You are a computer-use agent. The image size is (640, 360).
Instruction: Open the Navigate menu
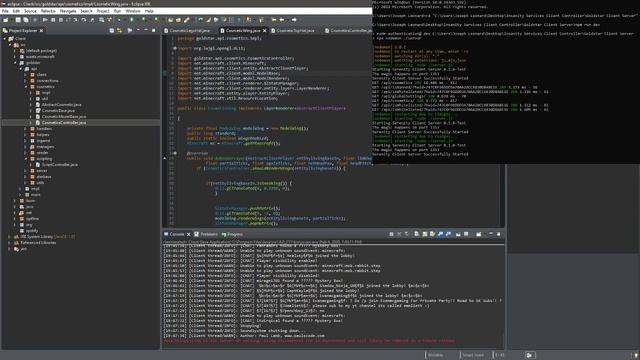click(x=68, y=11)
